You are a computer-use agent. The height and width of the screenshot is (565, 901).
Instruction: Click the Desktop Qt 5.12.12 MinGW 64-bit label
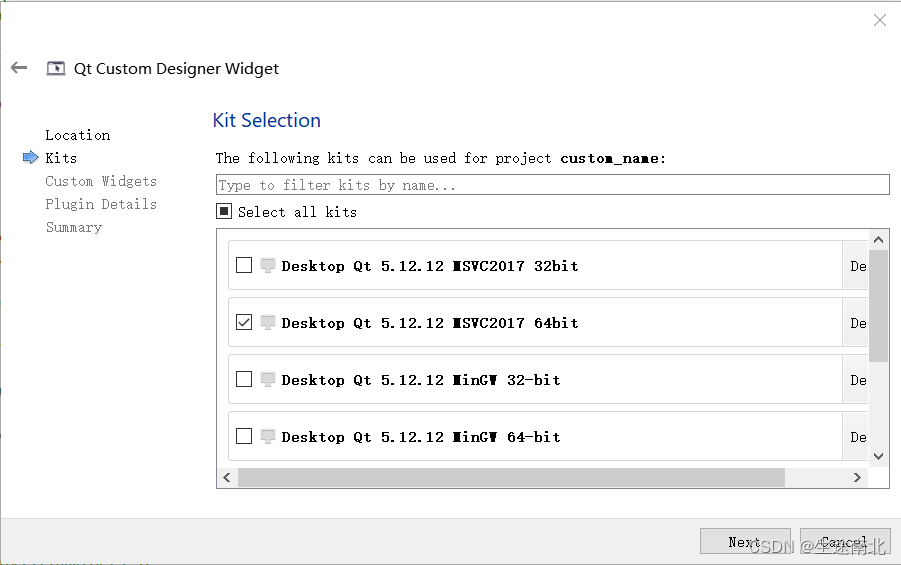[421, 436]
